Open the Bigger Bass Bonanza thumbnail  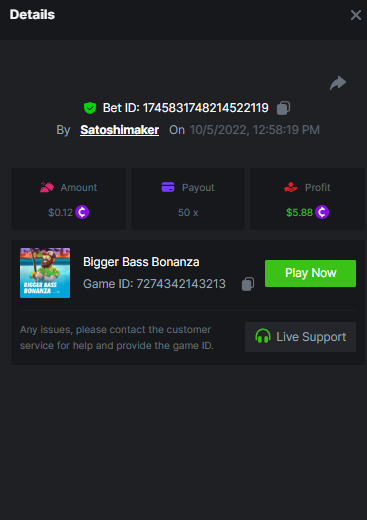(x=45, y=273)
